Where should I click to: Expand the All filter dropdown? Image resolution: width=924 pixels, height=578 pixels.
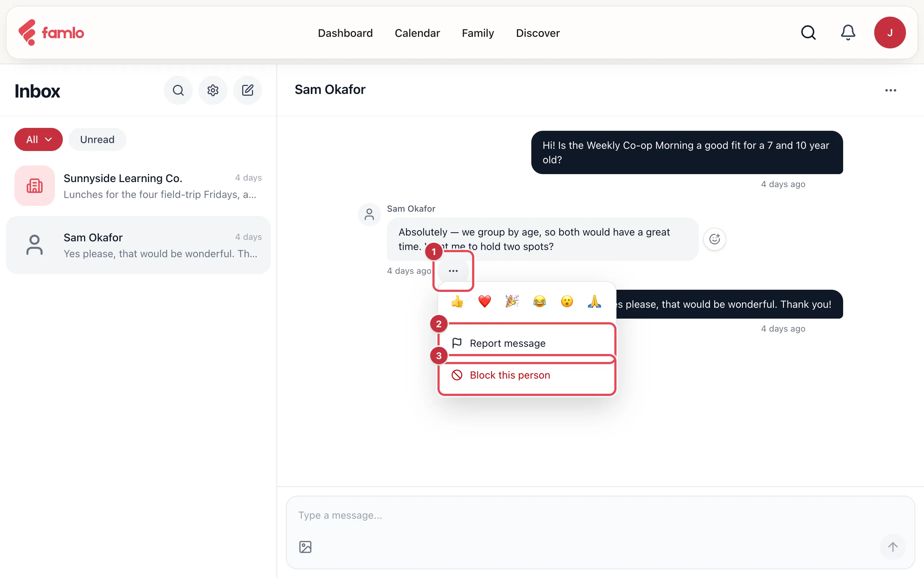[39, 139]
